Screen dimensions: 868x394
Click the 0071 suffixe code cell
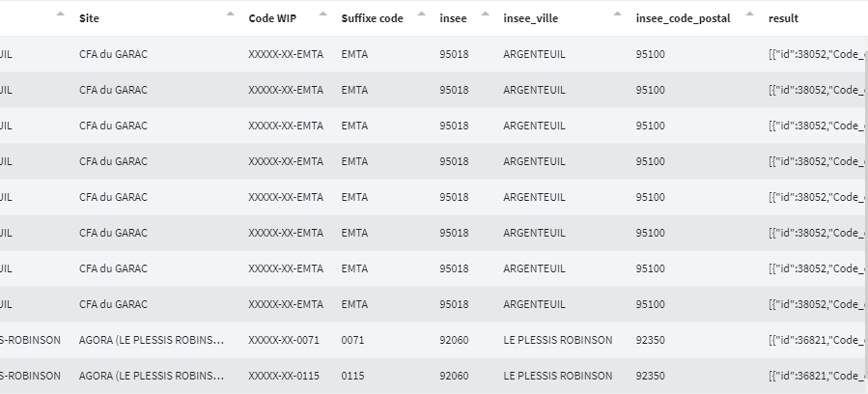[353, 340]
